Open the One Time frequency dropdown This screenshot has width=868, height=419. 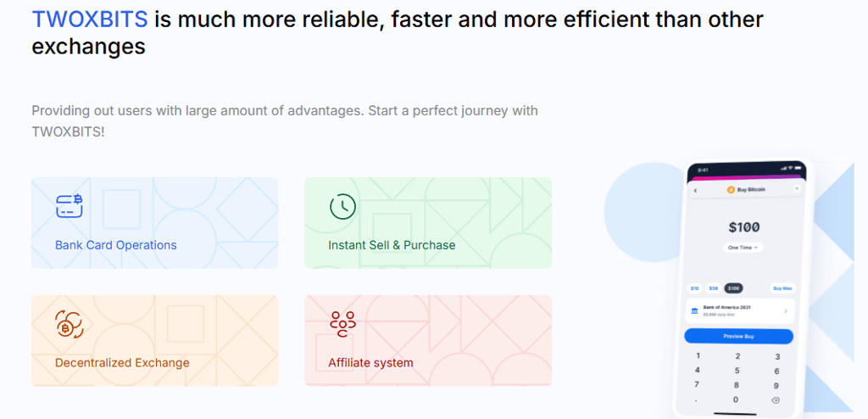(743, 247)
